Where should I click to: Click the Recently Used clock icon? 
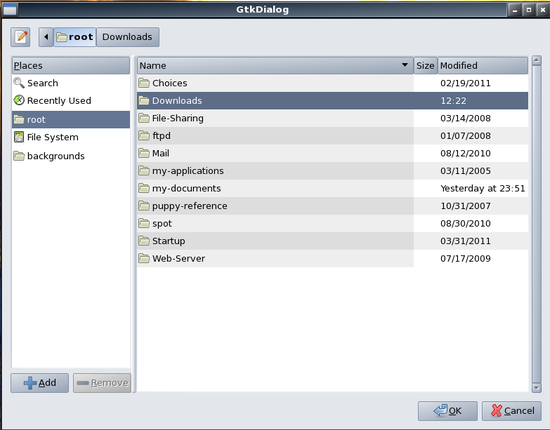pyautogui.click(x=19, y=101)
